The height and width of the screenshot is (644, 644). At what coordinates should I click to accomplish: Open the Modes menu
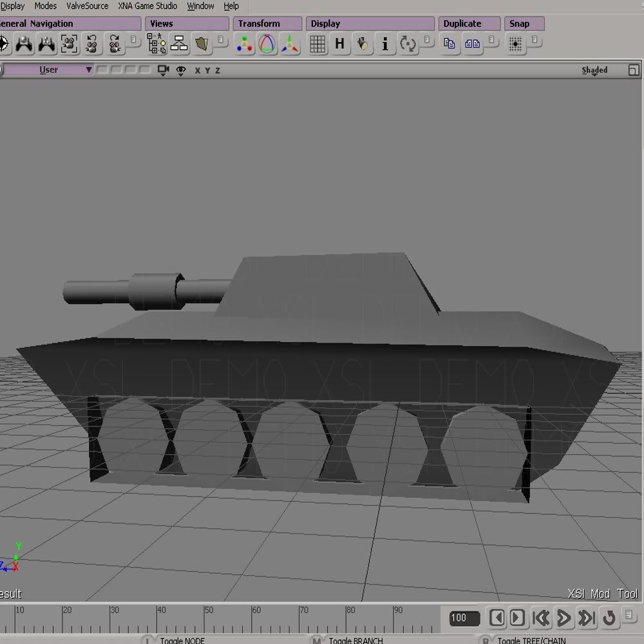pos(46,6)
